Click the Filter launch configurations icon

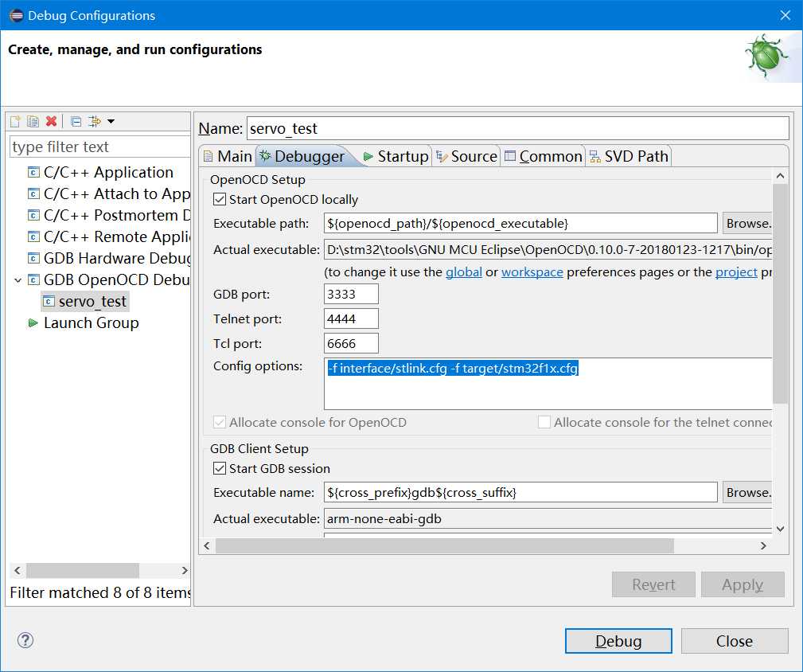click(94, 121)
